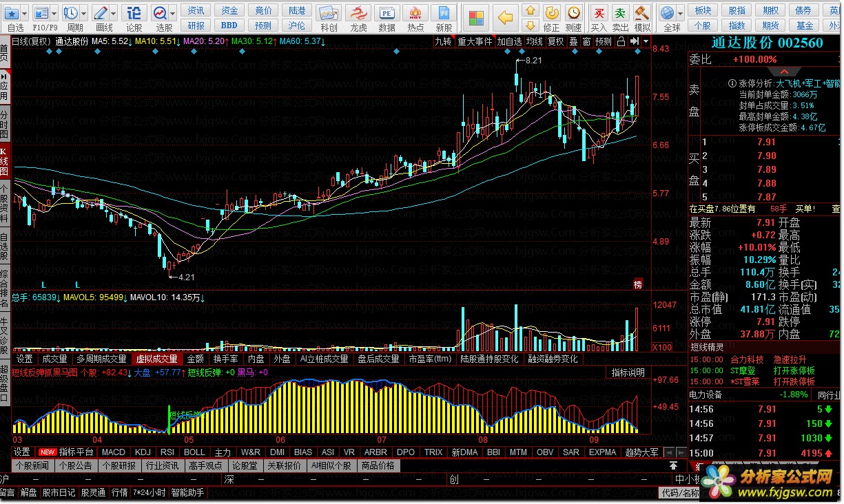844x504 pixels.
Task: Click the 期货 button
Action: pos(770,25)
